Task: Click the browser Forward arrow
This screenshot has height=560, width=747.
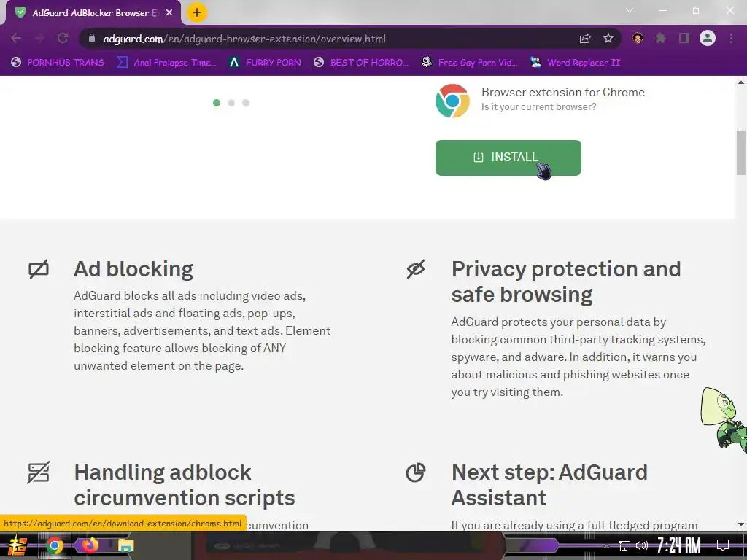Action: point(39,38)
